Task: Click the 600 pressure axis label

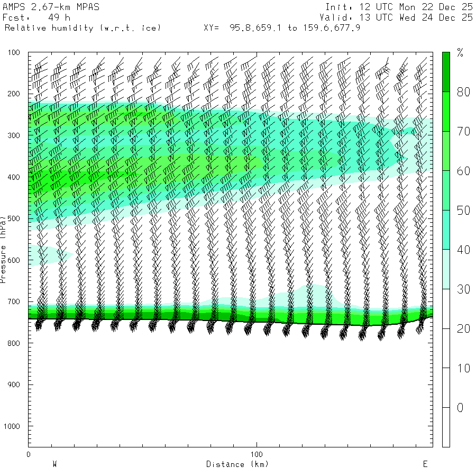Action: [14, 260]
